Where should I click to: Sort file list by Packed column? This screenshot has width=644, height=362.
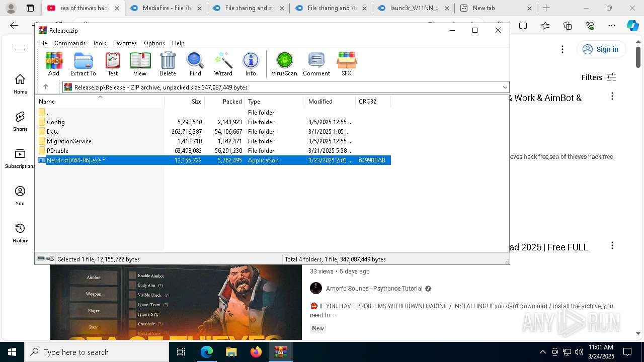click(225, 101)
